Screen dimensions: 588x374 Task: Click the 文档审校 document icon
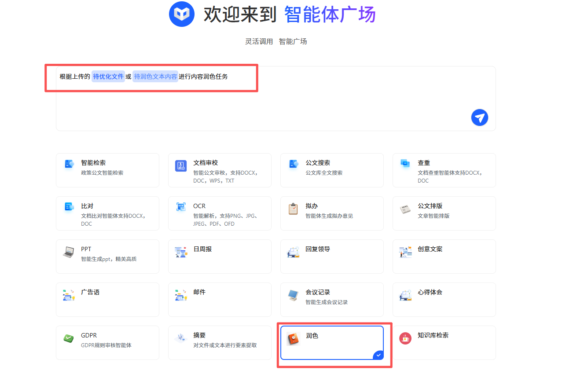(181, 165)
